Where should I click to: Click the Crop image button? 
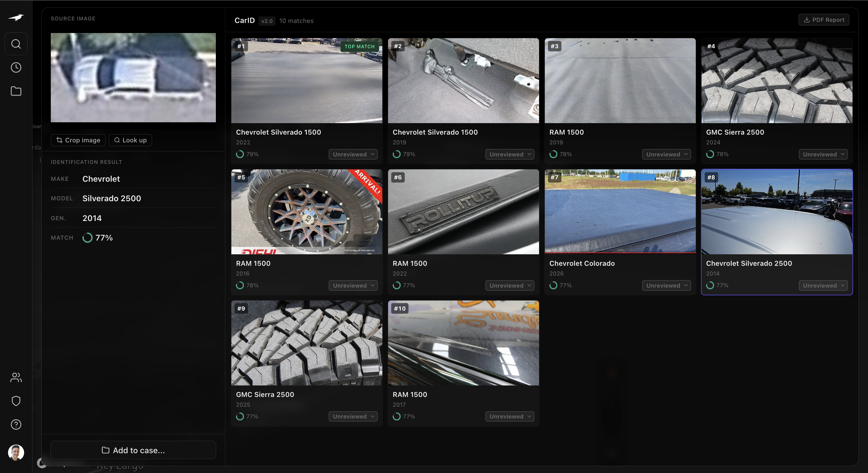click(78, 140)
